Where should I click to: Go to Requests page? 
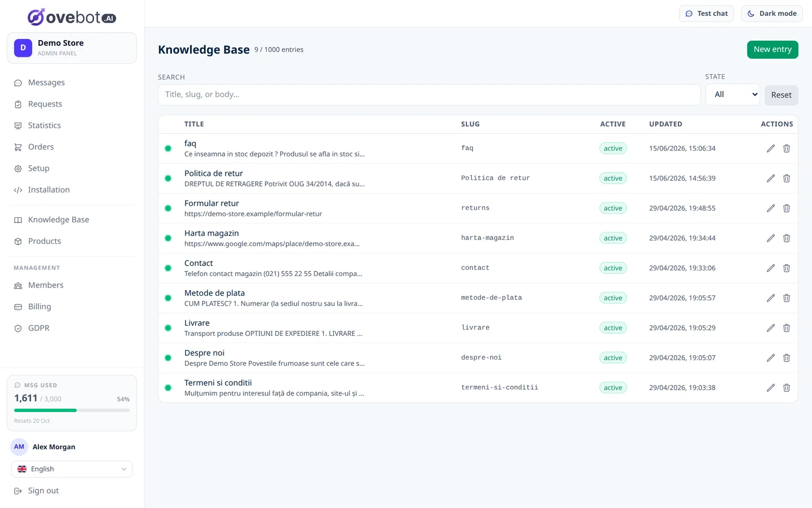click(x=72, y=104)
